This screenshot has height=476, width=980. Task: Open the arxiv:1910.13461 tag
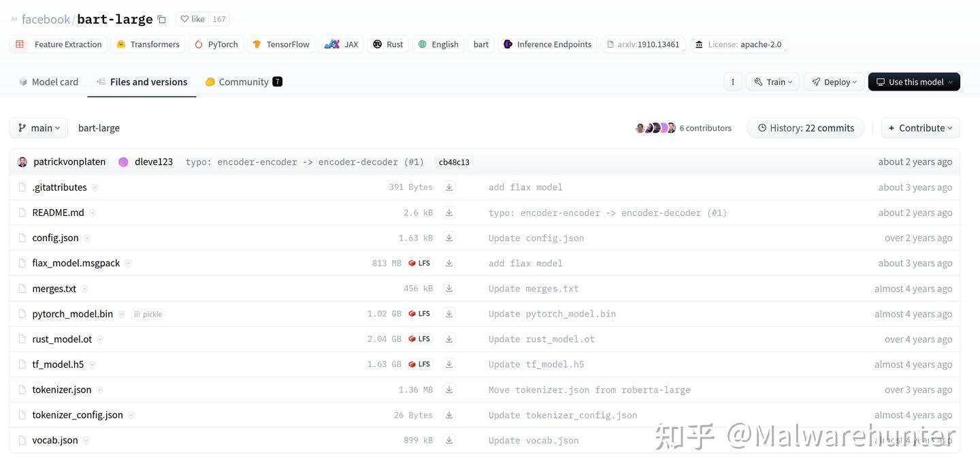point(643,44)
